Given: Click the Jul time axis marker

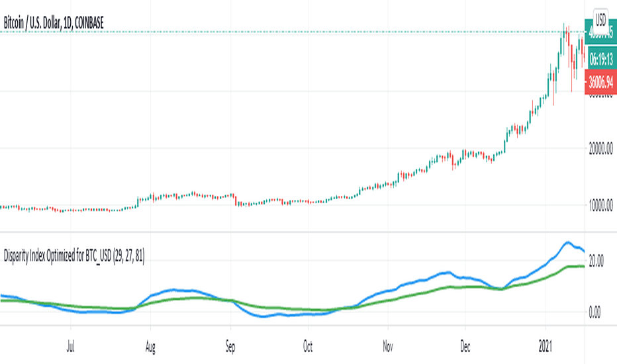Looking at the screenshot, I should (x=70, y=347).
